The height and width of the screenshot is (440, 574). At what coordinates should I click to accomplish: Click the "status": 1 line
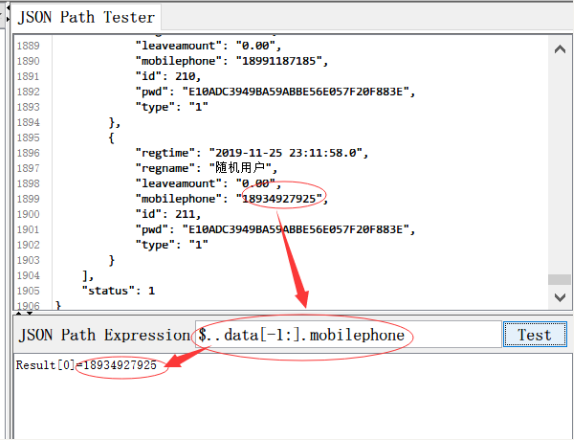(x=118, y=291)
